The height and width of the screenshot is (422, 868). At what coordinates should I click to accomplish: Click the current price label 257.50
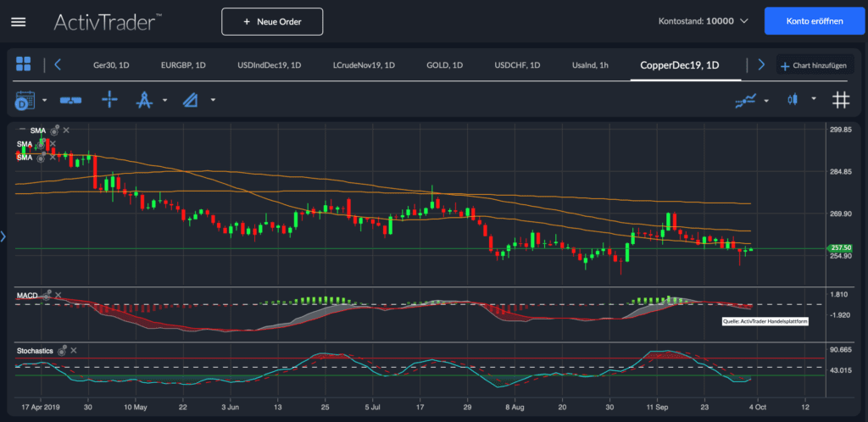click(840, 248)
